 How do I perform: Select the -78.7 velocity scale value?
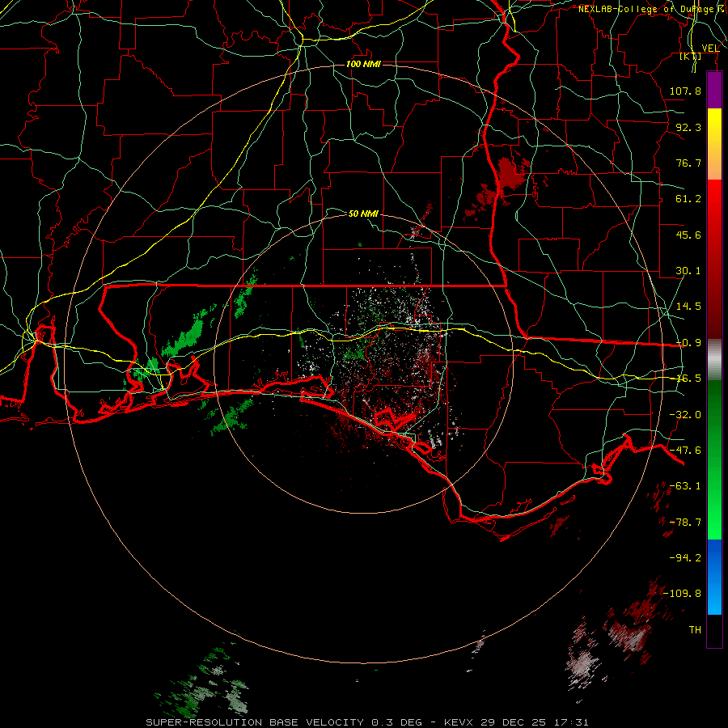[x=685, y=523]
